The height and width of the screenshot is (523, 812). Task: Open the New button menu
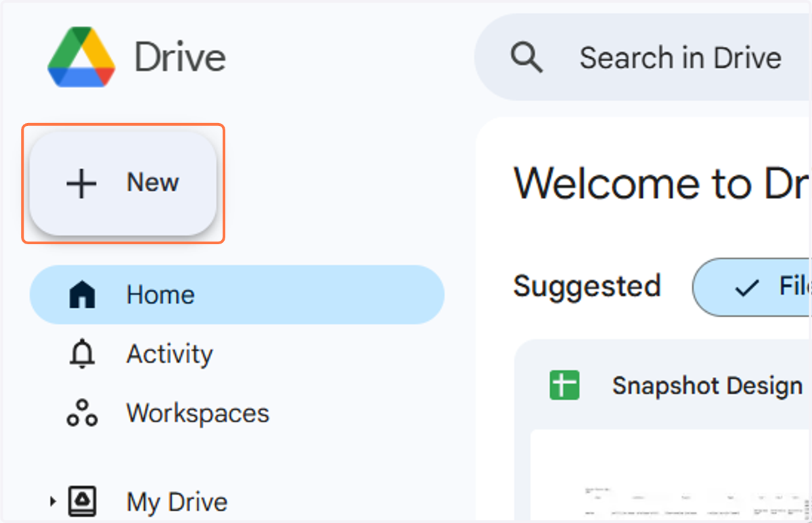(123, 183)
